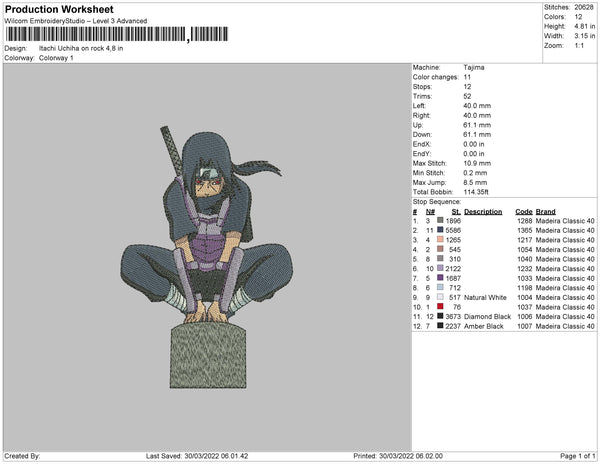Click the 'Natural White' description

click(485, 297)
